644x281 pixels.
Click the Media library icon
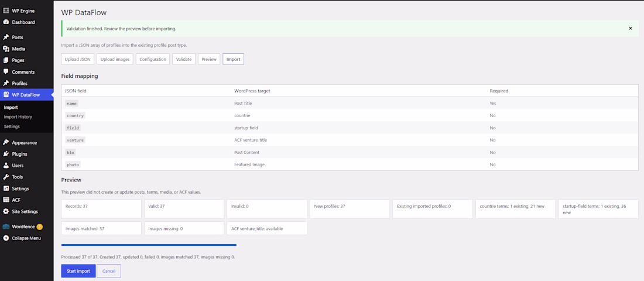(x=6, y=49)
